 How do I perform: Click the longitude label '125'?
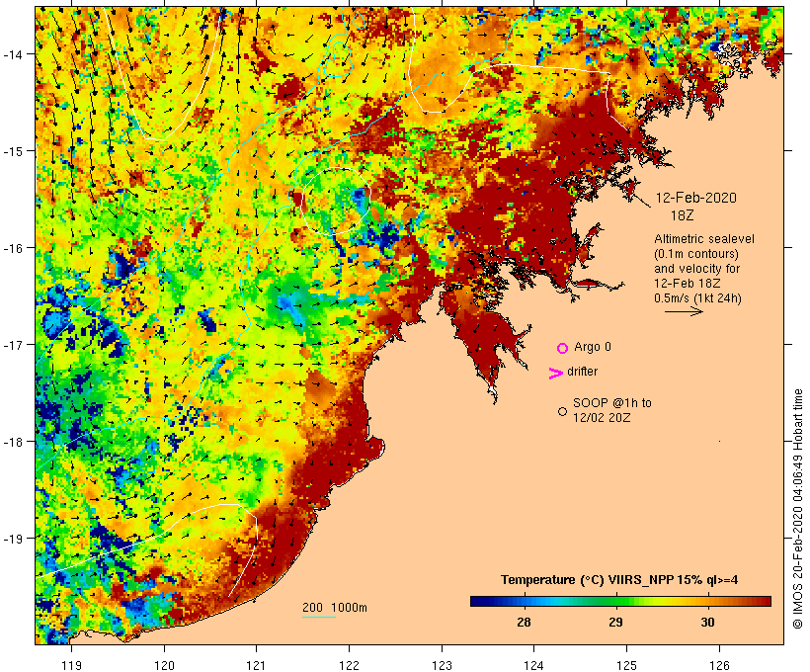tap(627, 666)
